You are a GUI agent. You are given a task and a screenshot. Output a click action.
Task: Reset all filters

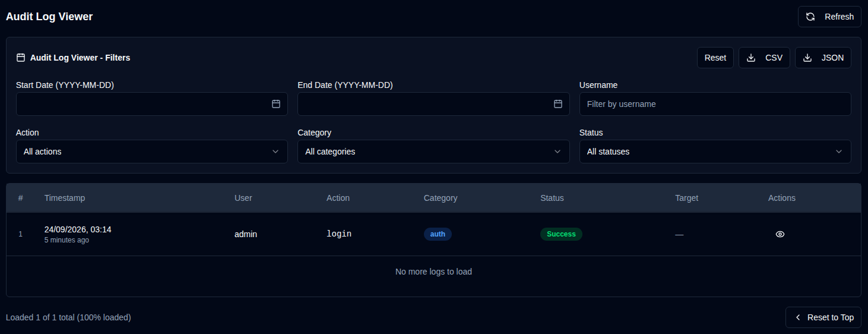click(x=715, y=58)
